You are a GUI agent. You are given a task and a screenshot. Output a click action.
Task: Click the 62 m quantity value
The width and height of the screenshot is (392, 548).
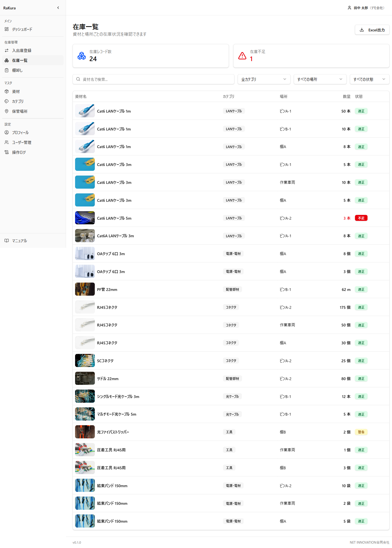tap(346, 289)
